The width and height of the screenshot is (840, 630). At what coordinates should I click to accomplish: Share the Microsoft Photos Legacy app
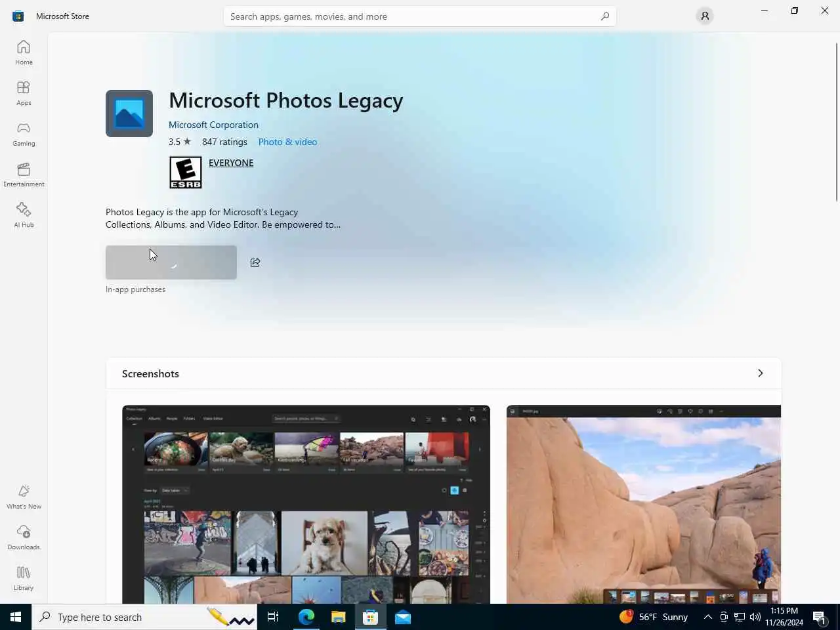(x=255, y=262)
